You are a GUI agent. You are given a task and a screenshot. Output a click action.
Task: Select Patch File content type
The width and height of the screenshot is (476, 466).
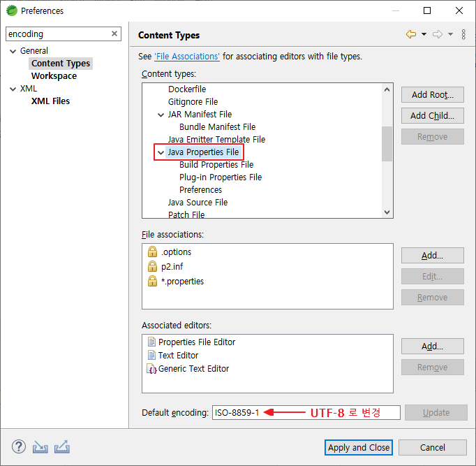point(186,214)
